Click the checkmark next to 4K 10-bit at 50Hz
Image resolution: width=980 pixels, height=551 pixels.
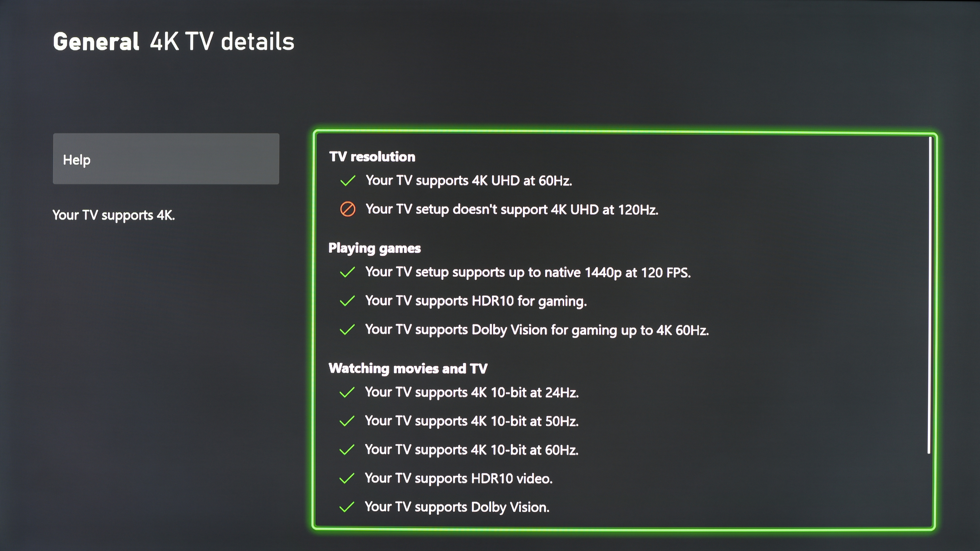point(347,421)
